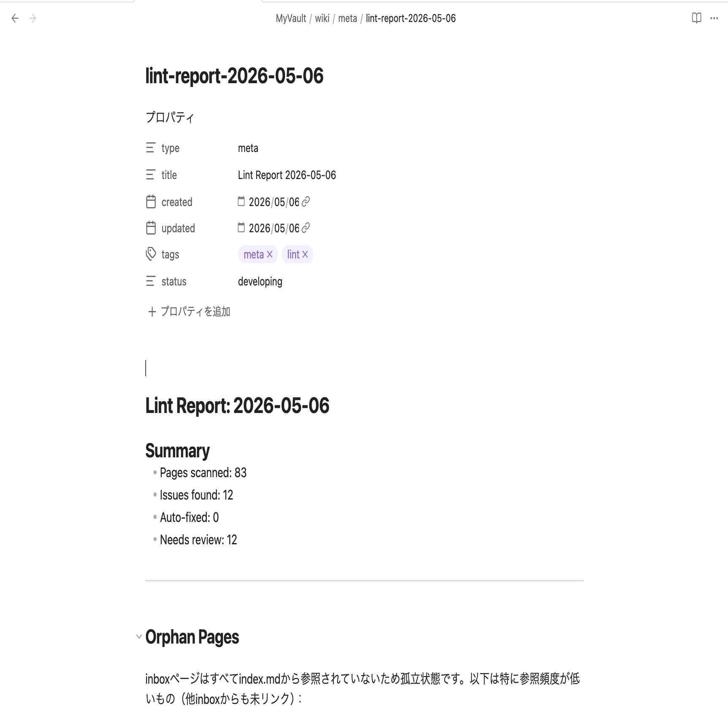Screen dimensions: 728x728
Task: Click the tags property tag icon
Action: (x=151, y=254)
